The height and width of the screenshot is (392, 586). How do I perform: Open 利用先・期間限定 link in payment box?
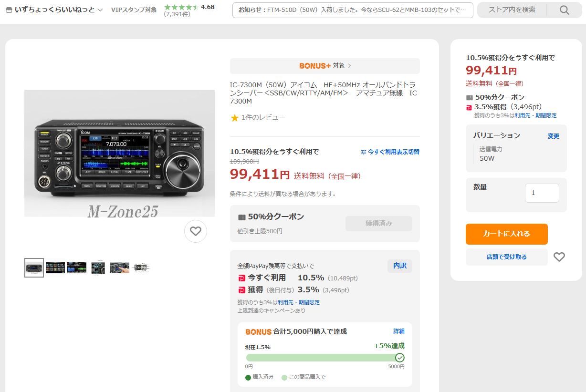[299, 302]
